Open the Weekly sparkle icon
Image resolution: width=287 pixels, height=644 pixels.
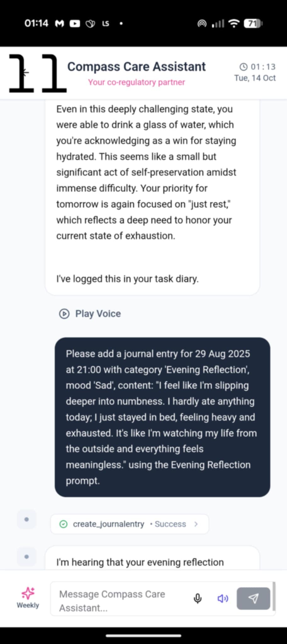coord(28,593)
